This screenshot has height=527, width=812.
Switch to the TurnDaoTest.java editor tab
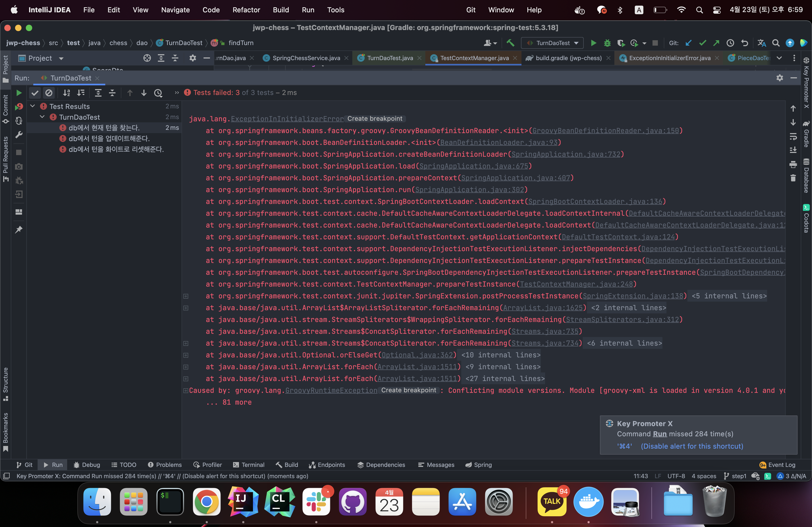coord(390,58)
